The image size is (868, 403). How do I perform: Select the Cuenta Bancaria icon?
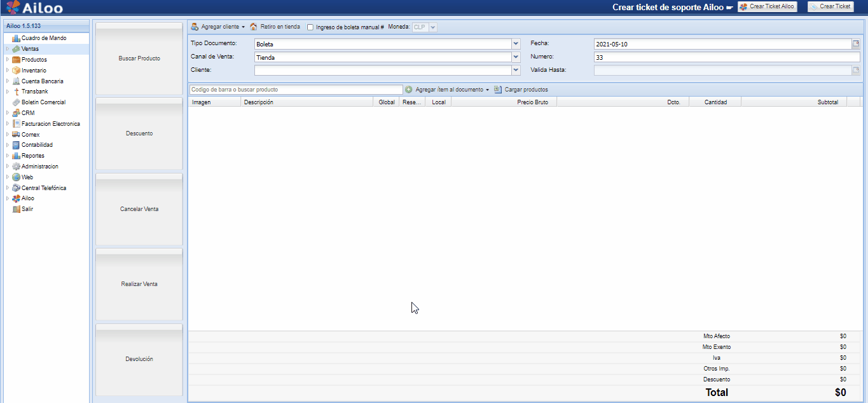16,81
